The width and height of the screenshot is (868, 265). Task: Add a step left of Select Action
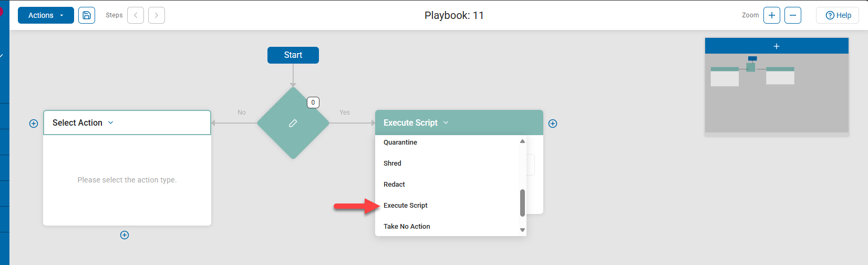[x=34, y=124]
